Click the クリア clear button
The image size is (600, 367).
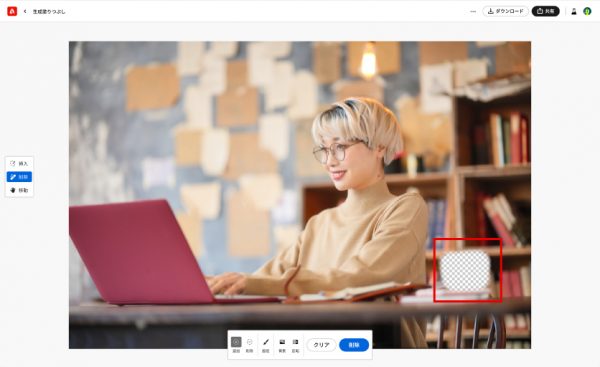click(x=321, y=345)
